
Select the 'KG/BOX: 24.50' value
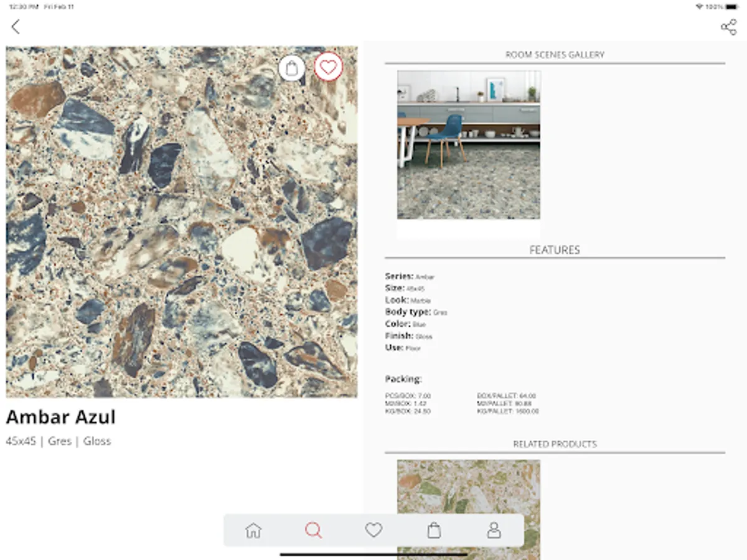tap(408, 411)
